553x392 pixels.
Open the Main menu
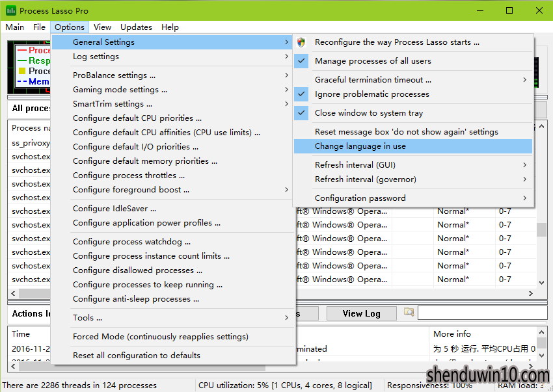15,27
